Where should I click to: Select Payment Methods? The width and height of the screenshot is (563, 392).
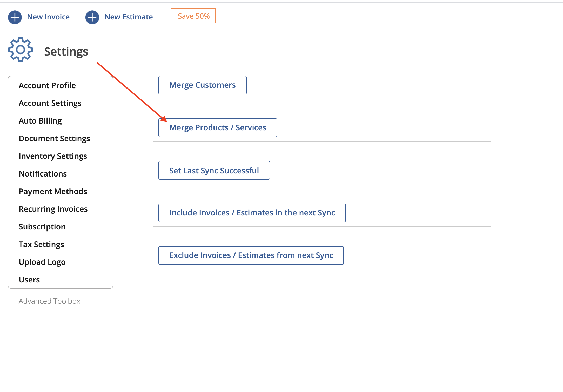coord(53,191)
